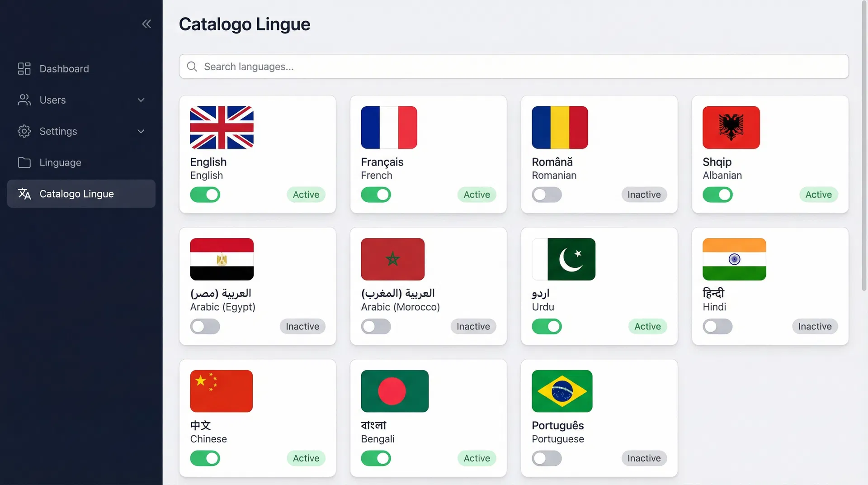Collapse the Settings dropdown arrow
Viewport: 868px width, 485px height.
pyautogui.click(x=141, y=131)
